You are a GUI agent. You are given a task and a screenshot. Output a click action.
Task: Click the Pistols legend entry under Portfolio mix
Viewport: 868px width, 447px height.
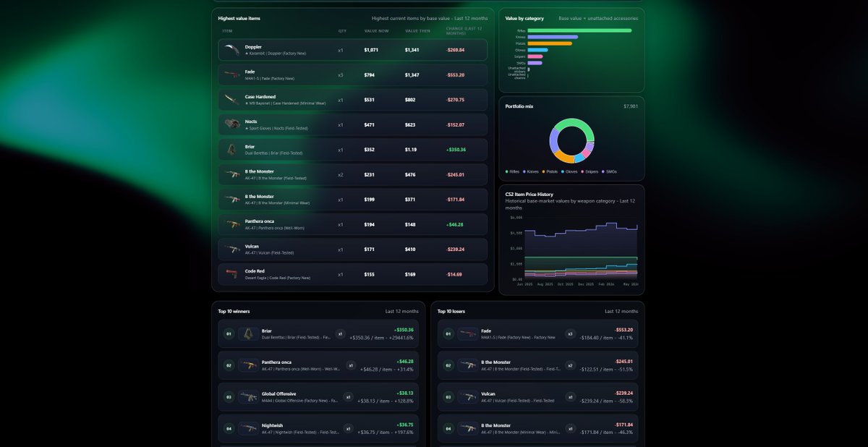[x=550, y=171]
